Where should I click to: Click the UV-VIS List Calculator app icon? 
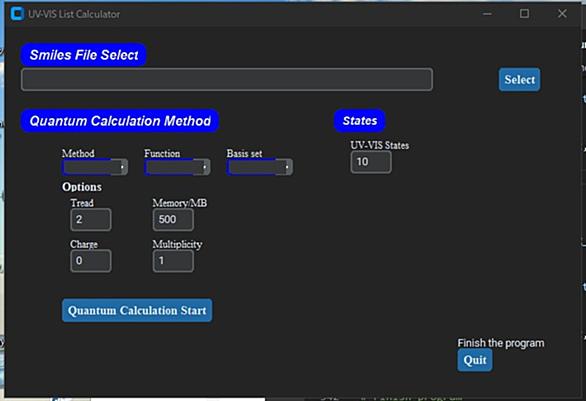click(x=17, y=14)
